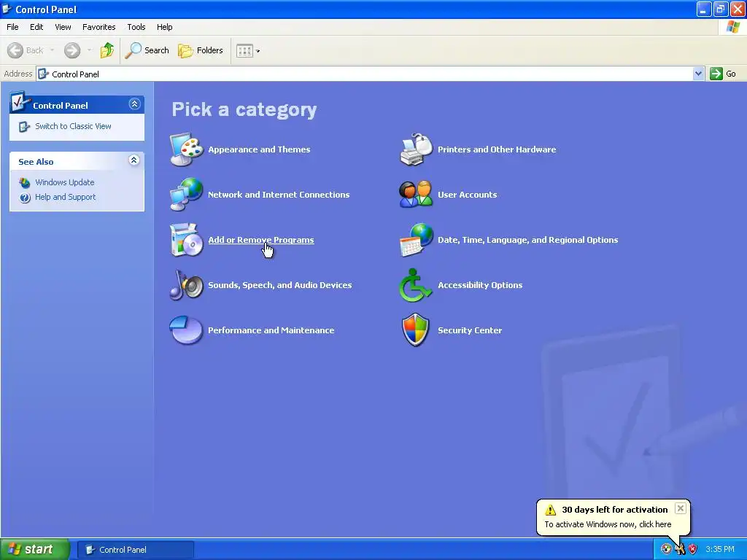Image resolution: width=747 pixels, height=560 pixels.
Task: Open the Back history dropdown arrow
Action: (52, 50)
